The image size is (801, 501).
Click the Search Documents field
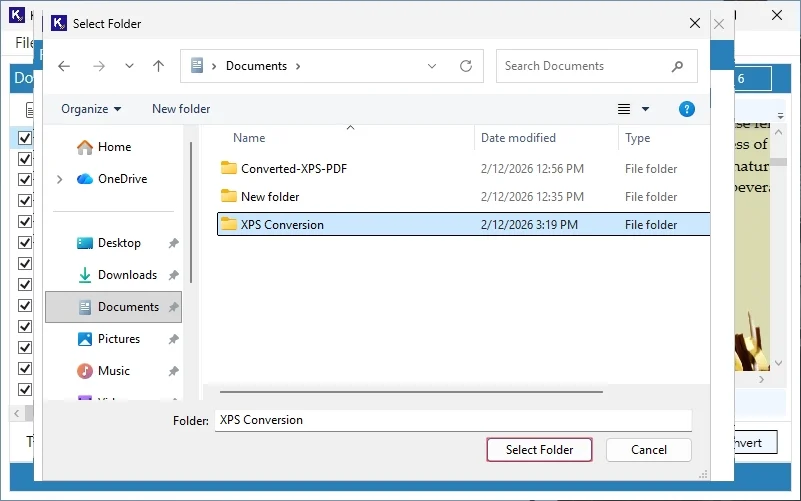pyautogui.click(x=596, y=66)
